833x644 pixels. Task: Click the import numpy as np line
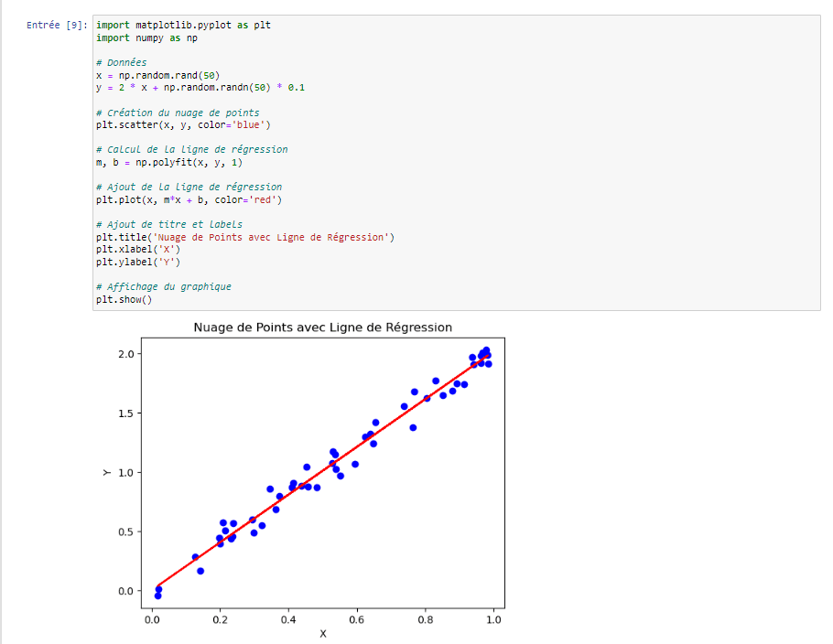146,38
